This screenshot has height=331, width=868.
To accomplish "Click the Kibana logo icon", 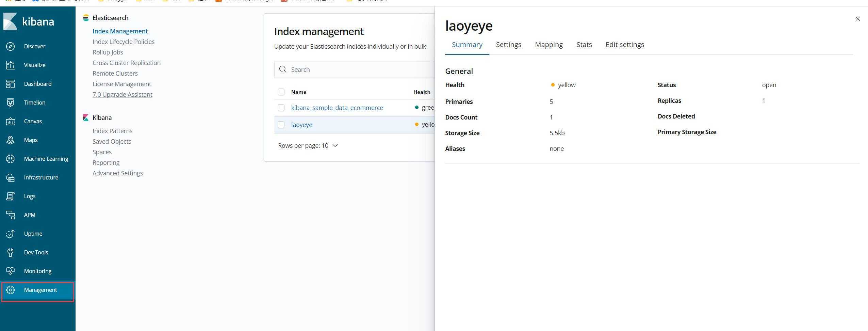I will [10, 21].
